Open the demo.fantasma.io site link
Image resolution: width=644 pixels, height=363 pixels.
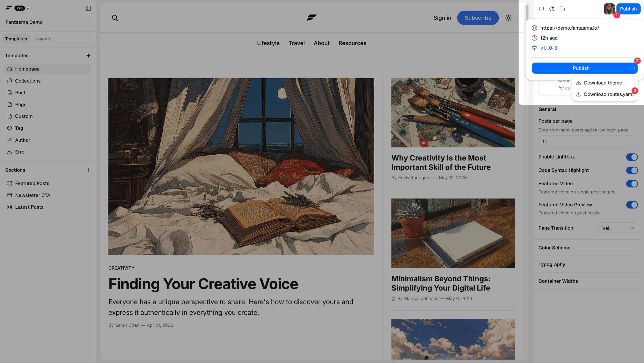point(570,28)
